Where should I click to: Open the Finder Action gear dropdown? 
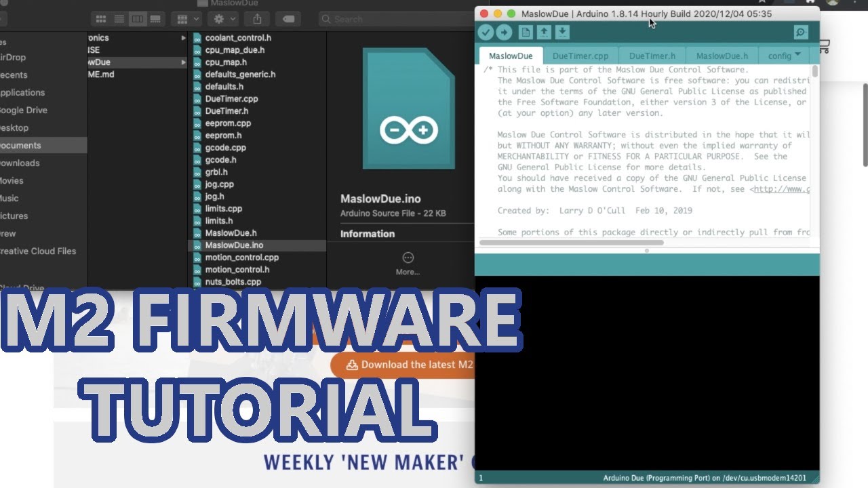click(224, 19)
